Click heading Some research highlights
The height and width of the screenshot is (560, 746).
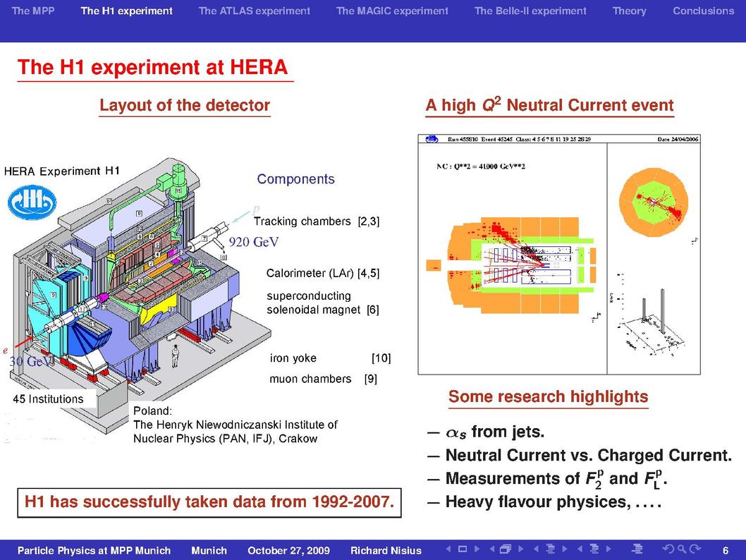click(x=548, y=396)
